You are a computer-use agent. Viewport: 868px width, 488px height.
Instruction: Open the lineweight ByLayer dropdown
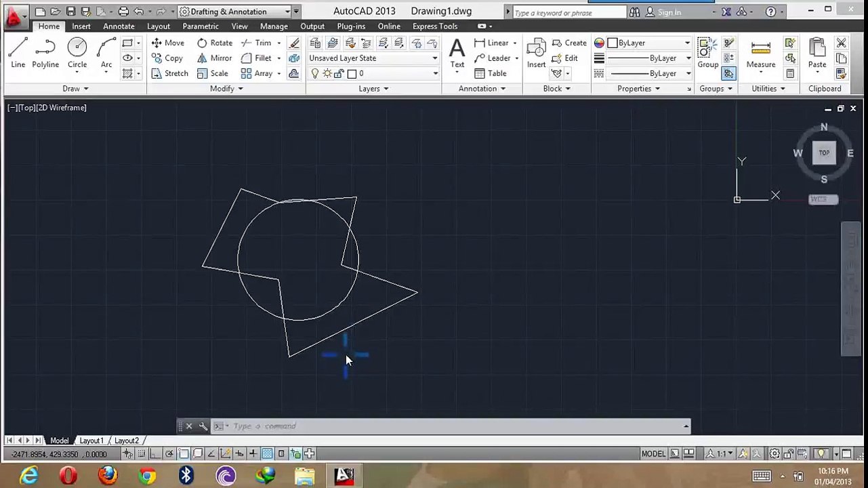click(650, 58)
